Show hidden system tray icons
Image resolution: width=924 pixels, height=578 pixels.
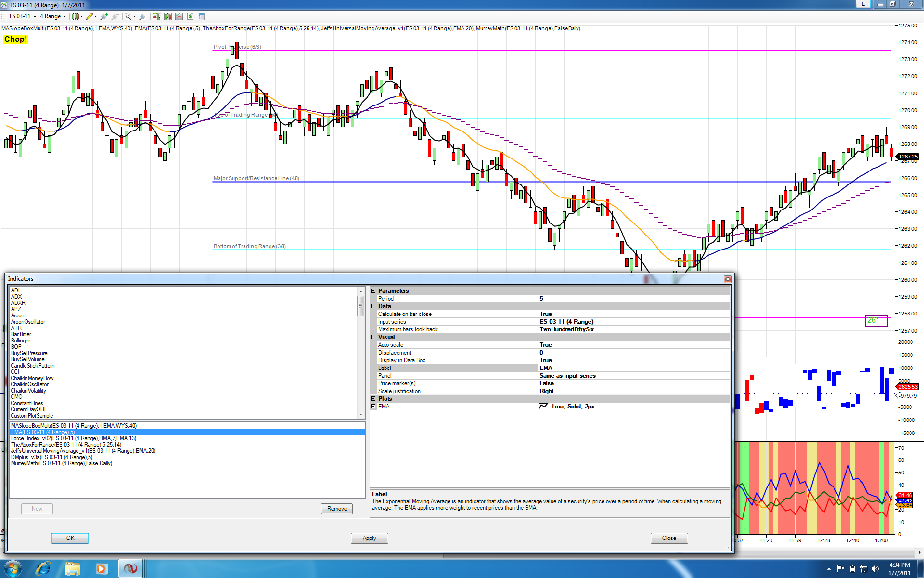(x=829, y=569)
